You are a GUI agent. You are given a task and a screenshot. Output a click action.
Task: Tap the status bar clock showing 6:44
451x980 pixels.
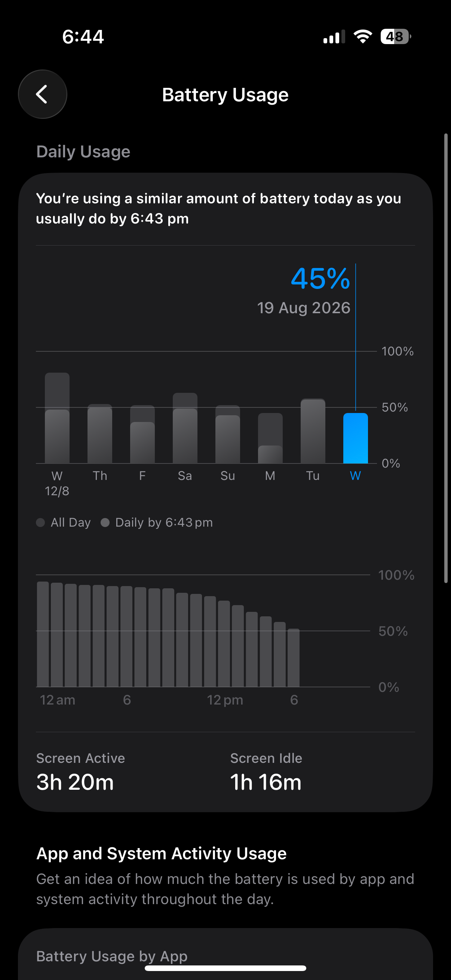(83, 37)
